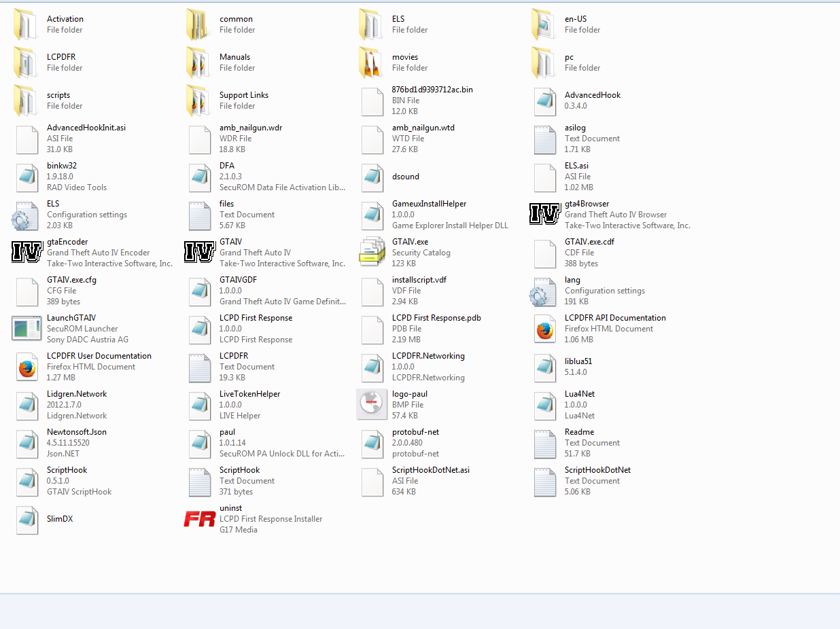
Task: Select the LaunchGTAIV SecuROM Launcher icon
Action: click(27, 328)
